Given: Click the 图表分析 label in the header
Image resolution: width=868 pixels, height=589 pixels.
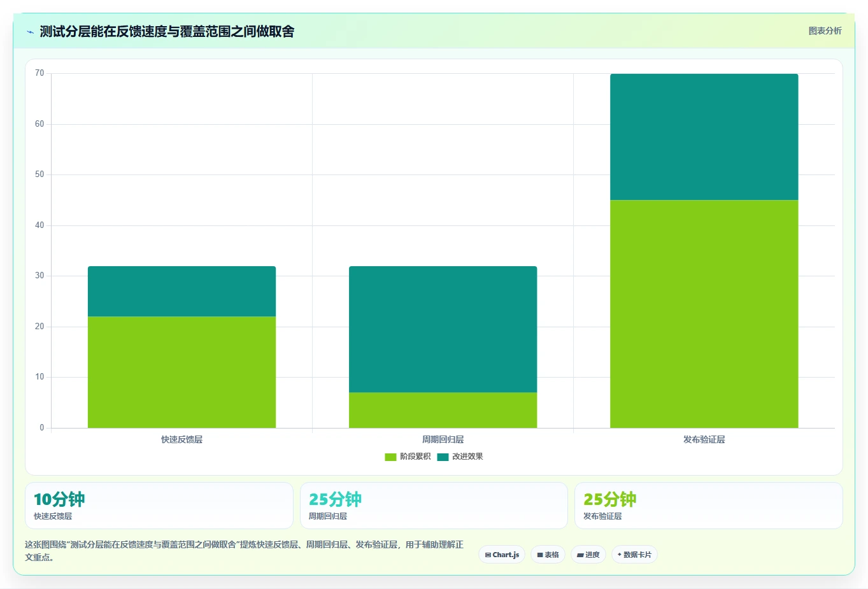Looking at the screenshot, I should [x=825, y=31].
